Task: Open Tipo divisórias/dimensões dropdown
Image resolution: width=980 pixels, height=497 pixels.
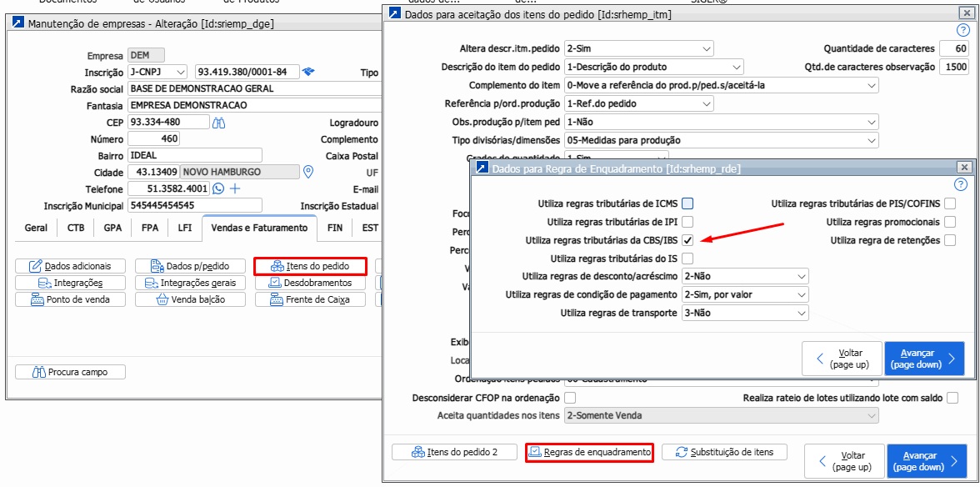Action: (722, 140)
